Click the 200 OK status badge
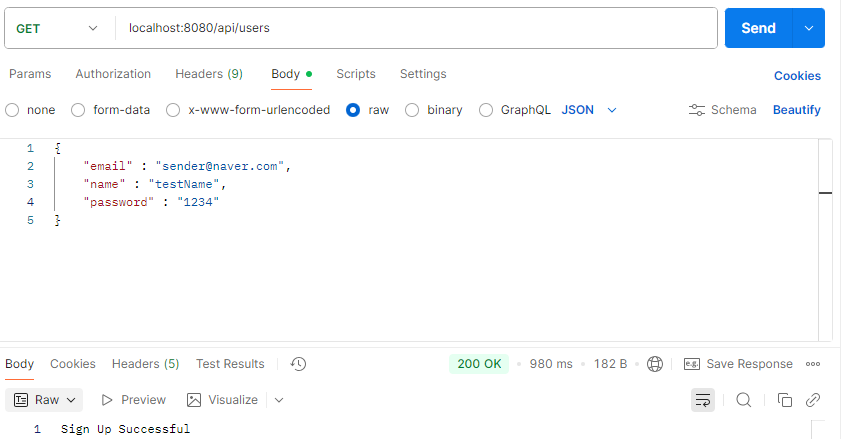The height and width of the screenshot is (439, 854). (x=479, y=364)
